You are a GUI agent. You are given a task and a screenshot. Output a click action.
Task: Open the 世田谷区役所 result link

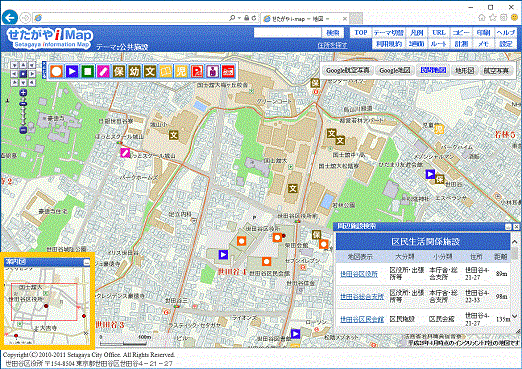pos(359,274)
